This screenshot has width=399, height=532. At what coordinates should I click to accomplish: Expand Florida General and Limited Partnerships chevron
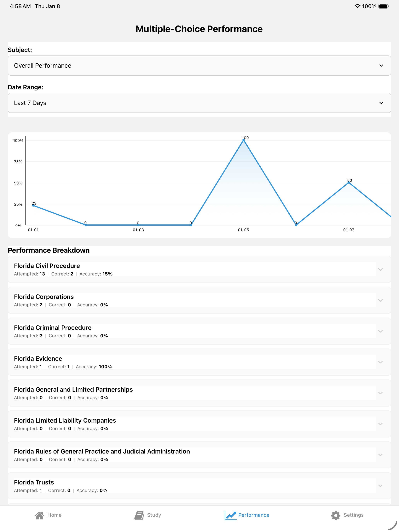pyautogui.click(x=380, y=393)
